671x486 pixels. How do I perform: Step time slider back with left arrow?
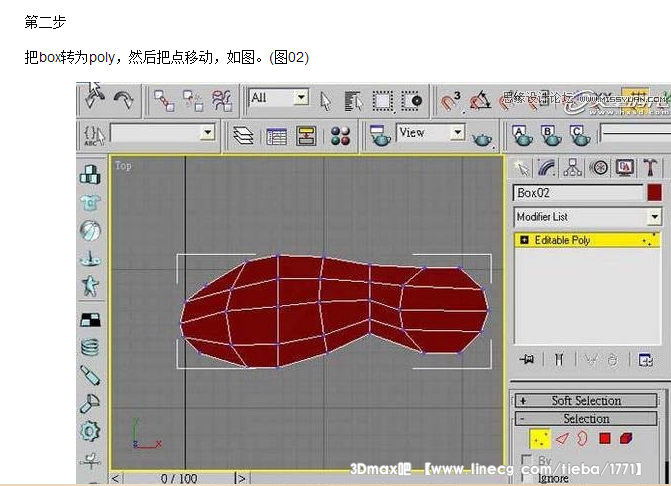coord(116,478)
